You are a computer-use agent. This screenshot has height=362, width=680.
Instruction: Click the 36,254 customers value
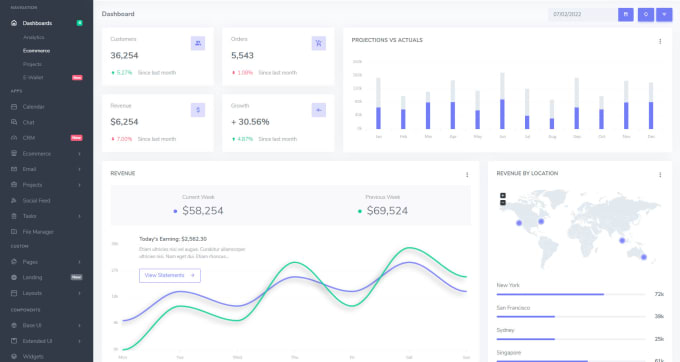click(x=124, y=55)
